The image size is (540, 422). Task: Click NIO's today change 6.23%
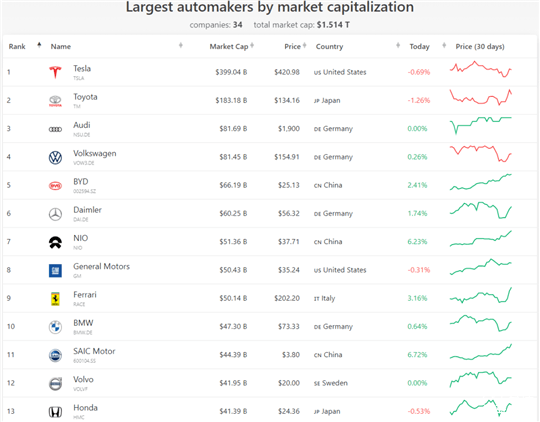point(417,242)
